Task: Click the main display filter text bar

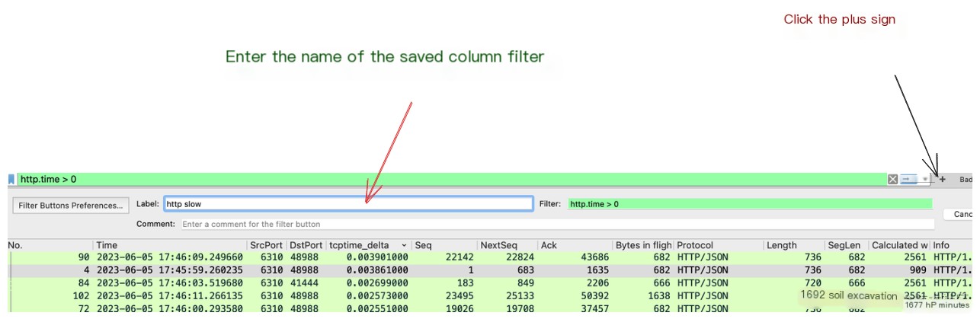Action: click(450, 179)
